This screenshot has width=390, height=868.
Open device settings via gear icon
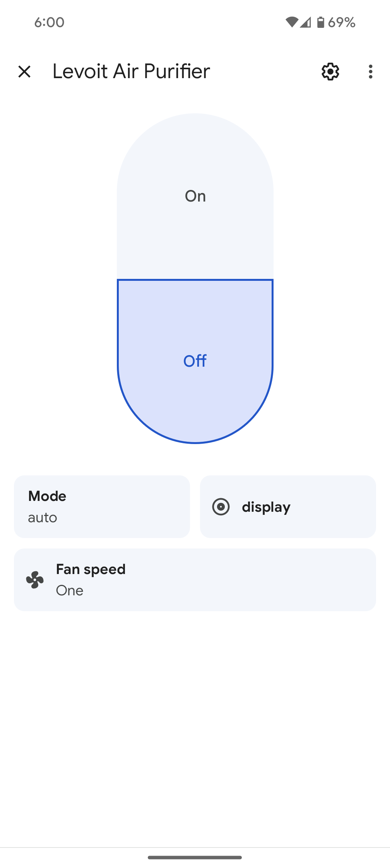pyautogui.click(x=330, y=72)
